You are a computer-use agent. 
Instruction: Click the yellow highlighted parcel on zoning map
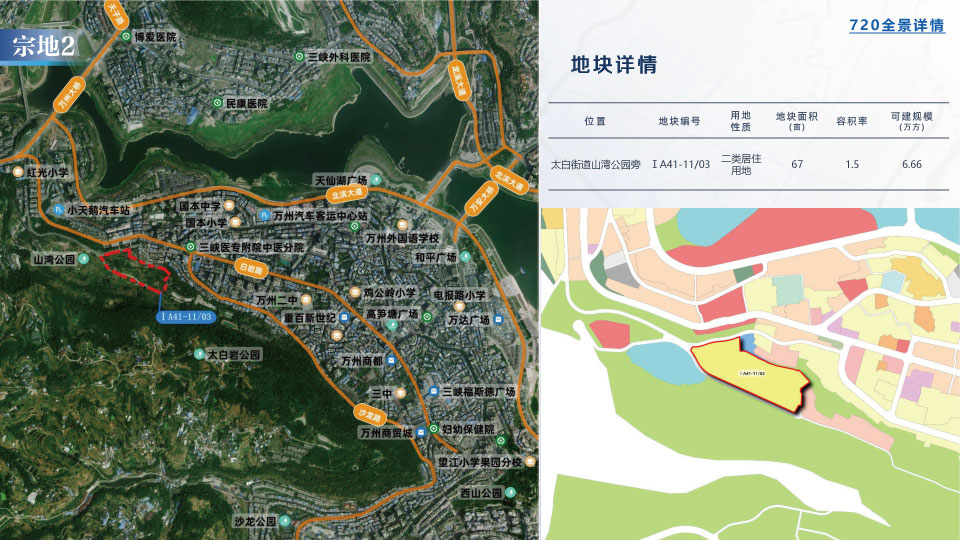(751, 373)
